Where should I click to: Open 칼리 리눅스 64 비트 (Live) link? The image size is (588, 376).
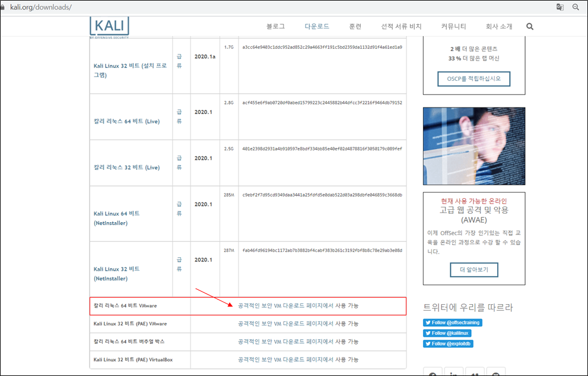pyautogui.click(x=127, y=121)
